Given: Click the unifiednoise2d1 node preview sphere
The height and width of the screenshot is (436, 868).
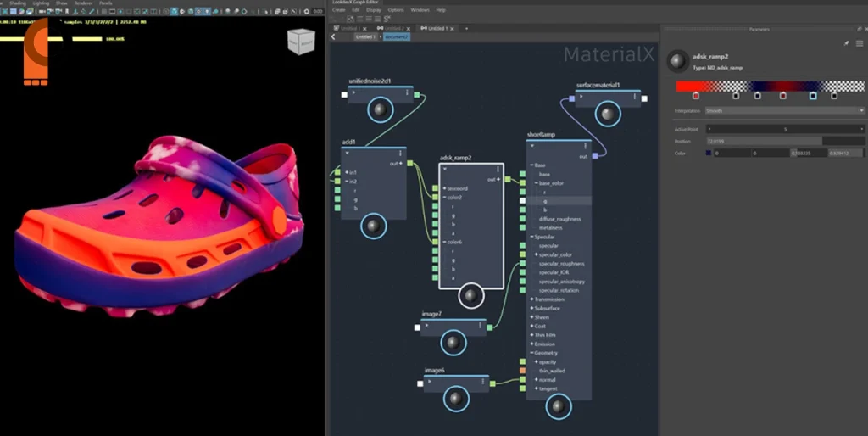Looking at the screenshot, I should pos(381,110).
